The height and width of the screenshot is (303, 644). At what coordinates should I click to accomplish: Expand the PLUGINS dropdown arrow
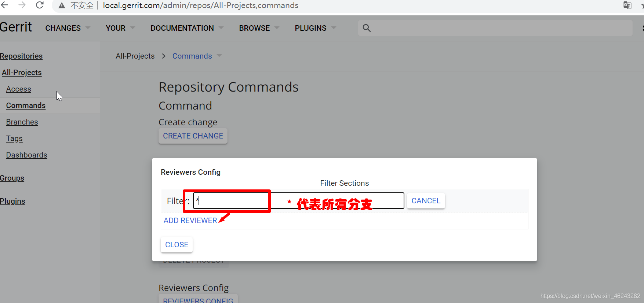point(334,28)
